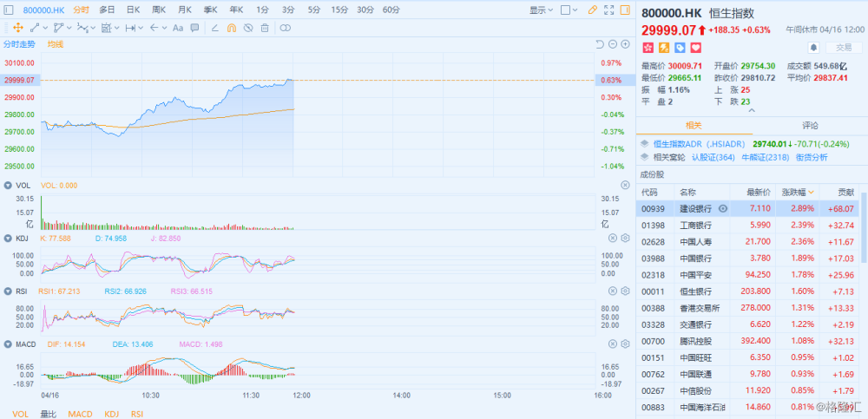
Task: Collapse the MACD indicator panel triangle
Action: tap(8, 344)
